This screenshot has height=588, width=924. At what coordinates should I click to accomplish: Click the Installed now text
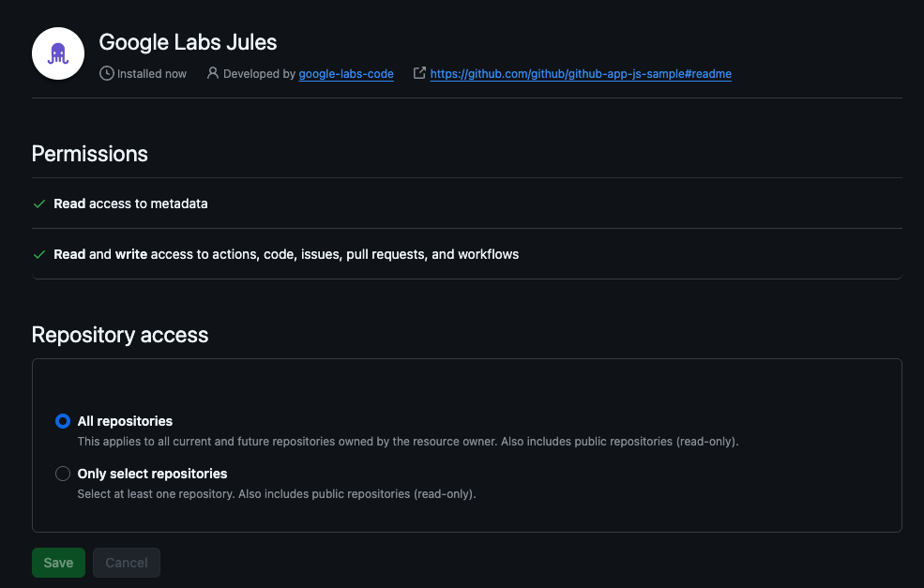click(151, 74)
